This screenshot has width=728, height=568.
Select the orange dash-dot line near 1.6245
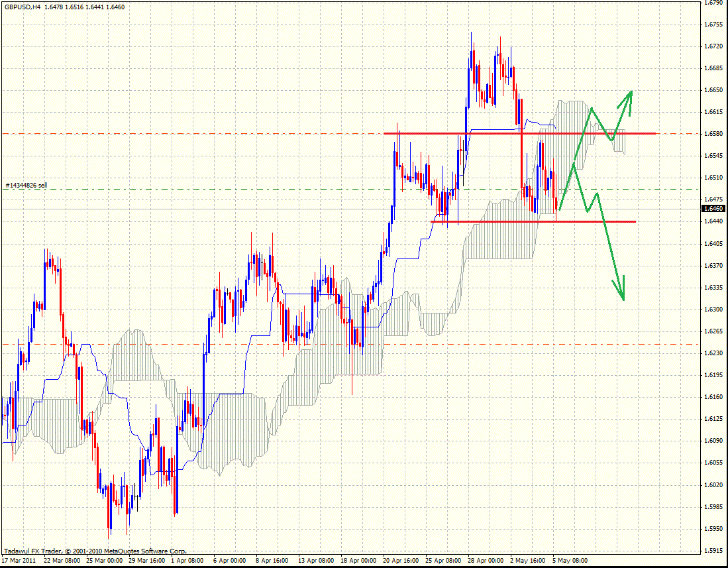[350, 345]
